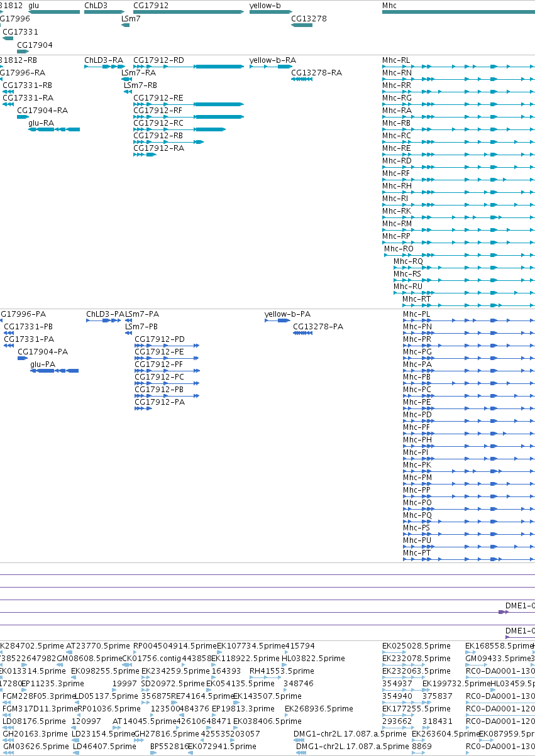Select the teal ChLD3 gene arrow

104,12
